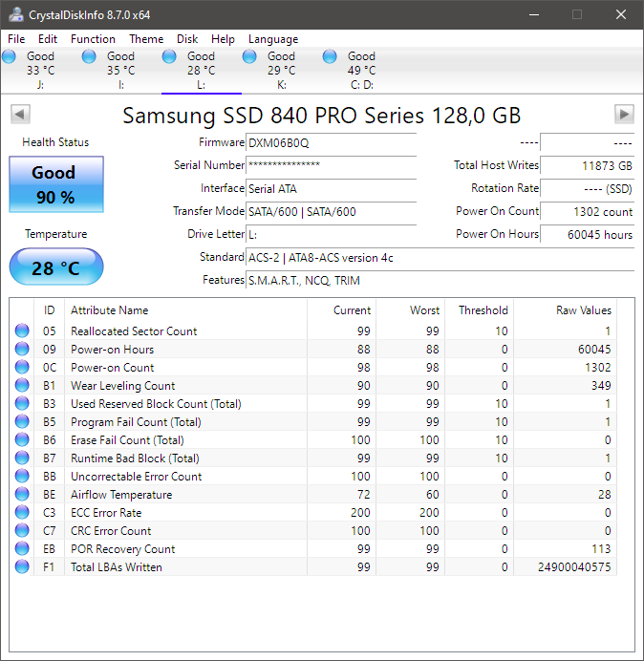This screenshot has height=661, width=644.
Task: Click status orb for Used Reserved Block Count
Action: (x=22, y=403)
